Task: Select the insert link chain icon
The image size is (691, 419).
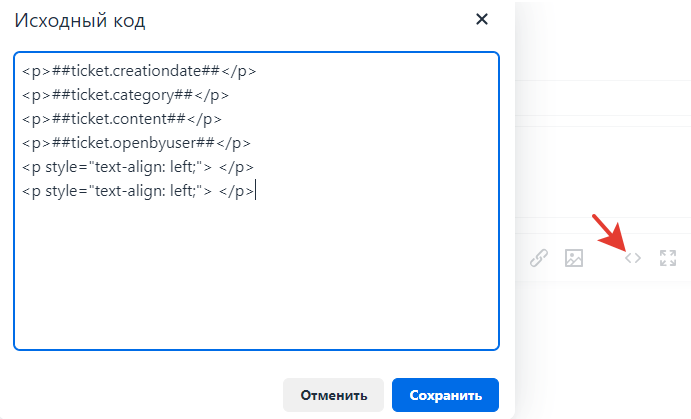Action: (539, 258)
